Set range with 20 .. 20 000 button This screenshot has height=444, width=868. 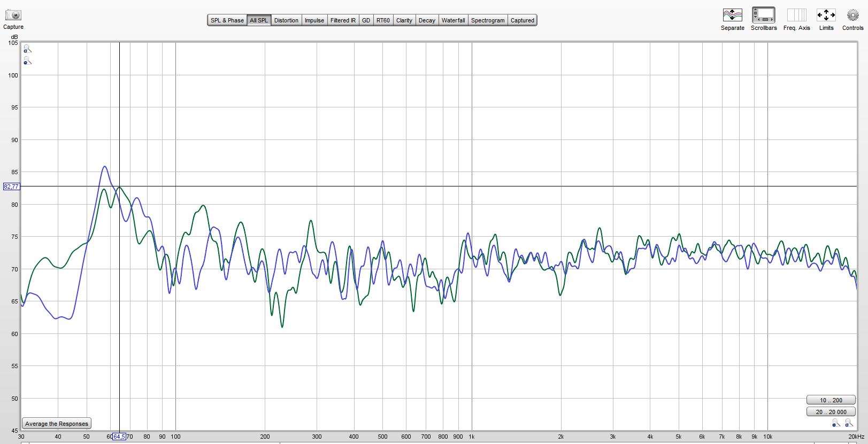tap(831, 412)
